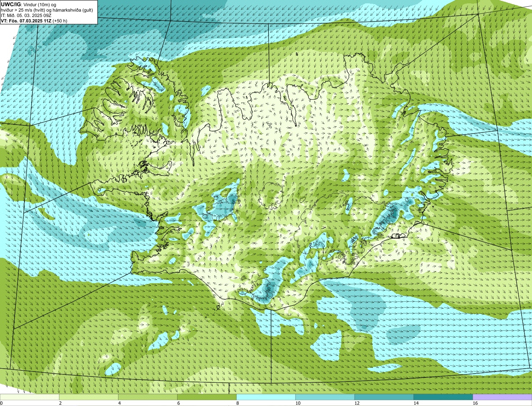Click the aqua 10–12 m/s legend swatch

pos(325,397)
